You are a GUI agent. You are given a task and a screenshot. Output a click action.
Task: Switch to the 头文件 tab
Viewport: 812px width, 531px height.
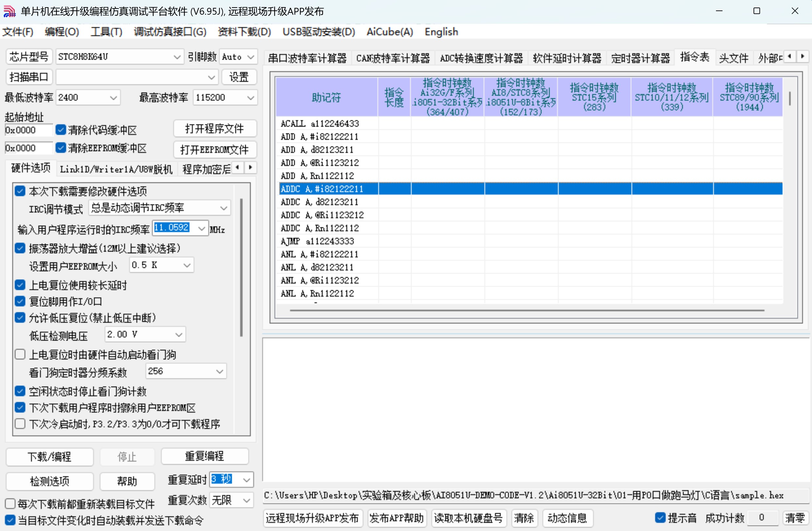[x=733, y=58]
